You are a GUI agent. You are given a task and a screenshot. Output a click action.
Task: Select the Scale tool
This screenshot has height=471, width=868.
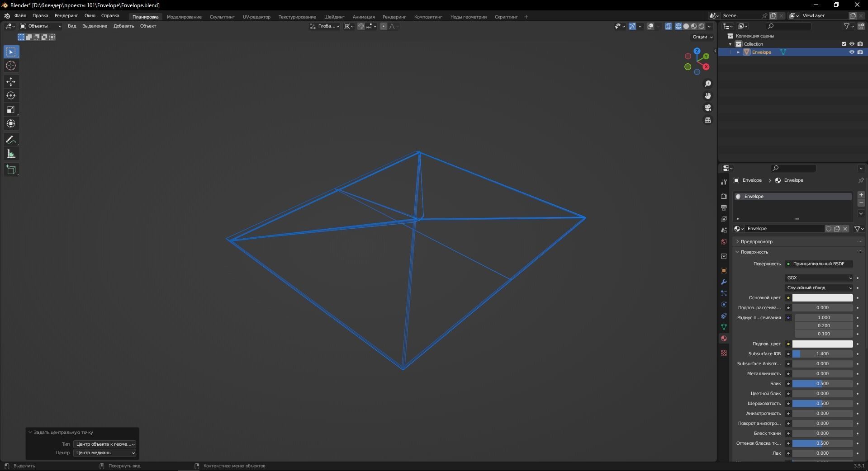click(11, 110)
